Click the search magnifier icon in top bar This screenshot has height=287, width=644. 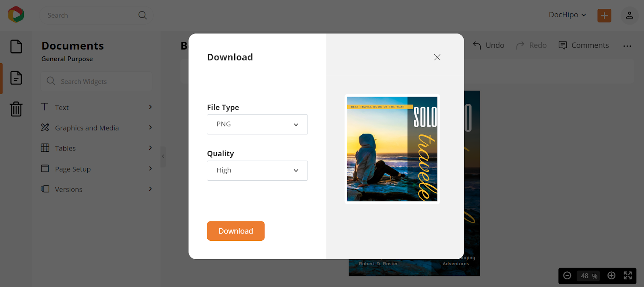pos(142,15)
